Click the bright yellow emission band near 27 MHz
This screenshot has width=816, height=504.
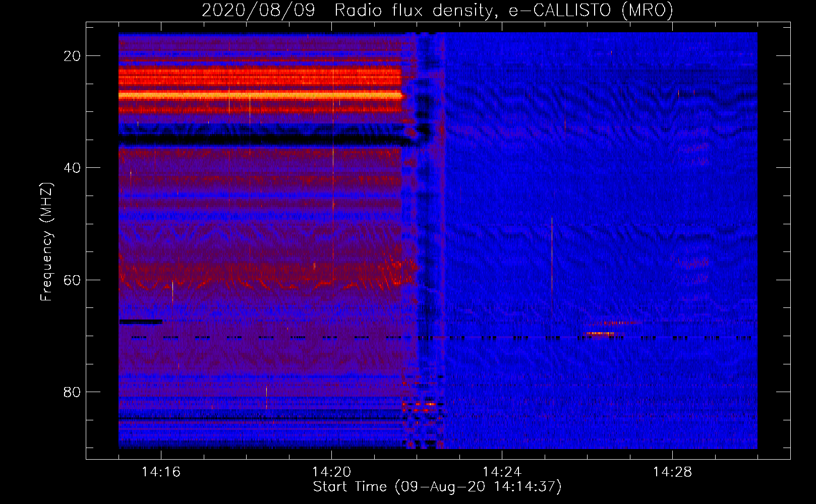pos(261,95)
